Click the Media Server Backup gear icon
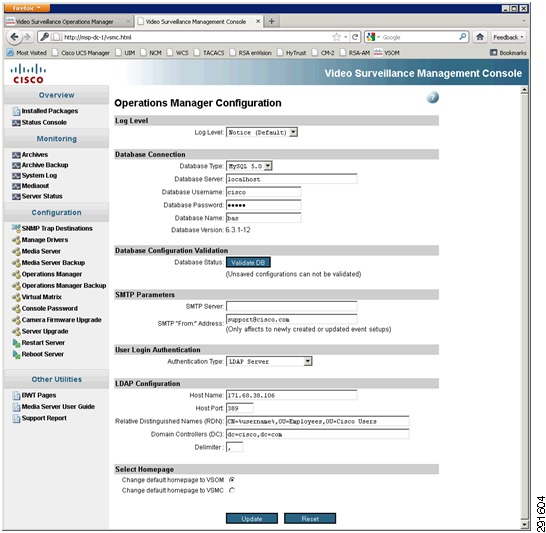Viewport: 546px width, 533px height. point(16,263)
